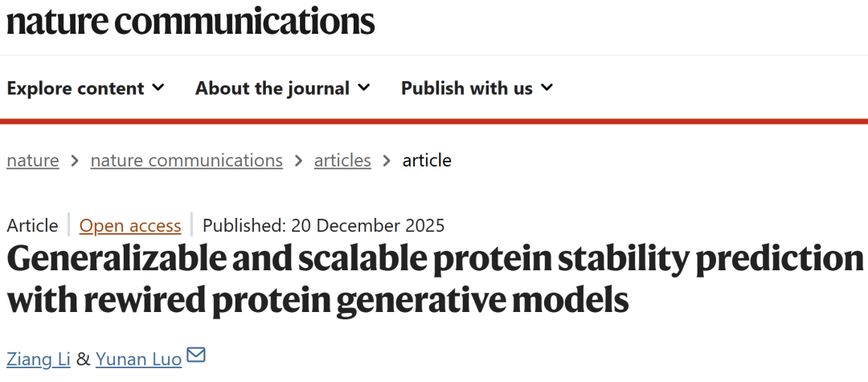Click the article title heading
This screenshot has height=382, width=868.
(434, 278)
